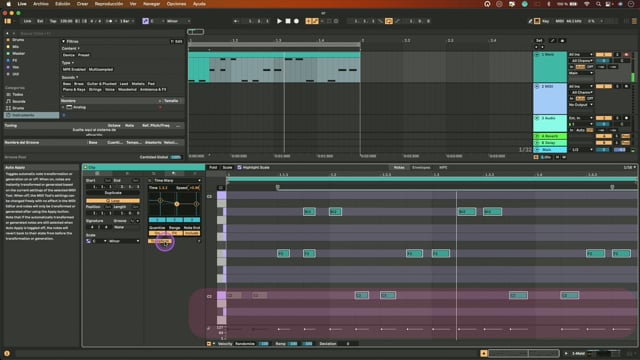Toggle the Scale Mode icon in control bar
Image resolution: width=640 pixels, height=360 pixels.
pyautogui.click(x=145, y=21)
